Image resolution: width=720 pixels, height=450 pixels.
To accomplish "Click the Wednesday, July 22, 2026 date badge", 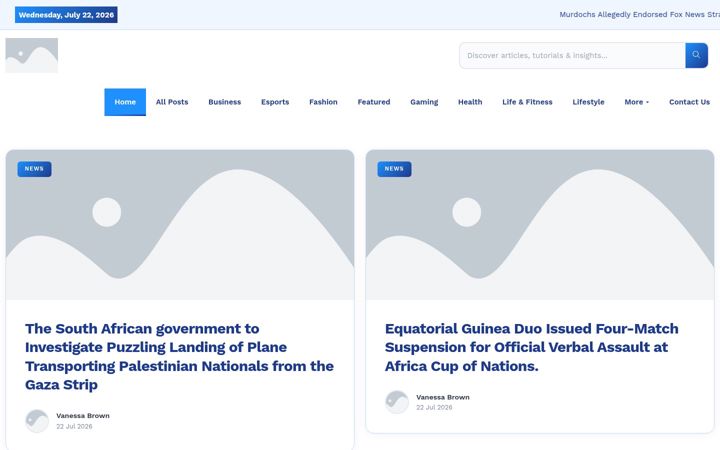I will pos(66,15).
